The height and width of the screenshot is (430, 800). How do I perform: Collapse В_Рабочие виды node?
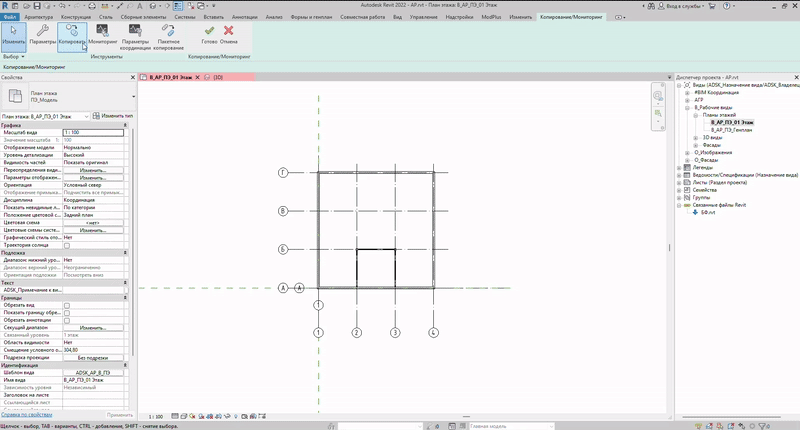(x=687, y=108)
